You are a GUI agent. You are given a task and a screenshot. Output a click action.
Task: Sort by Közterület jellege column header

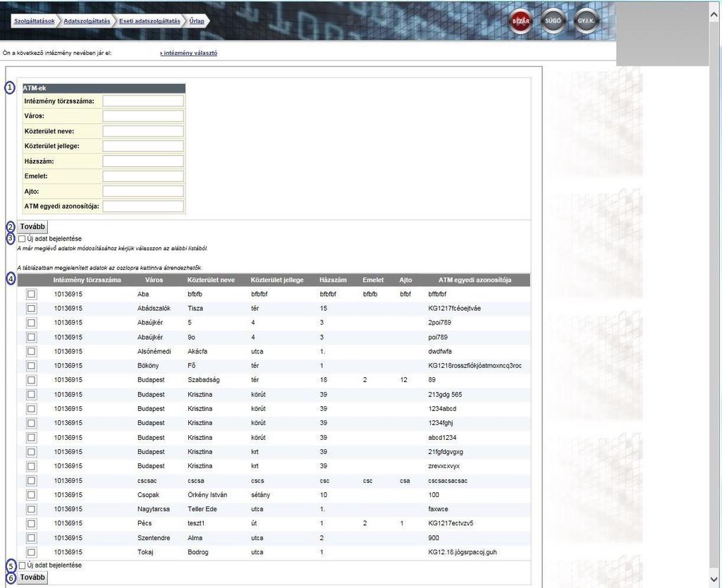[x=277, y=280]
